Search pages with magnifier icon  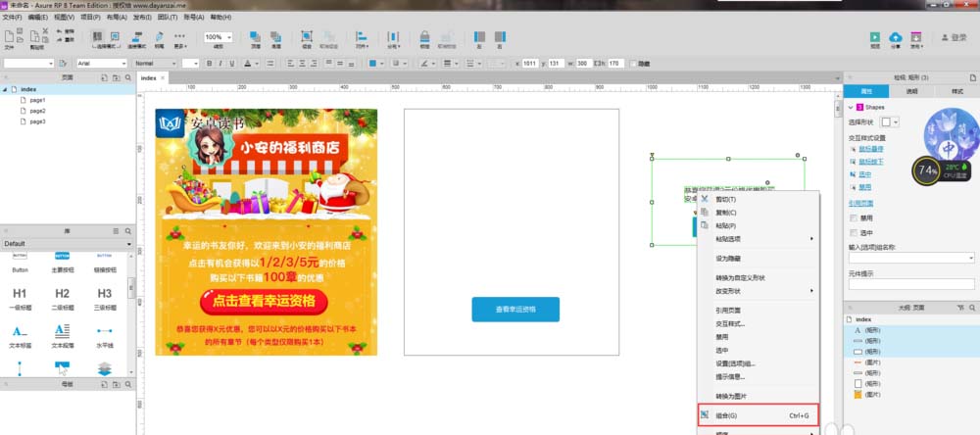click(x=127, y=77)
